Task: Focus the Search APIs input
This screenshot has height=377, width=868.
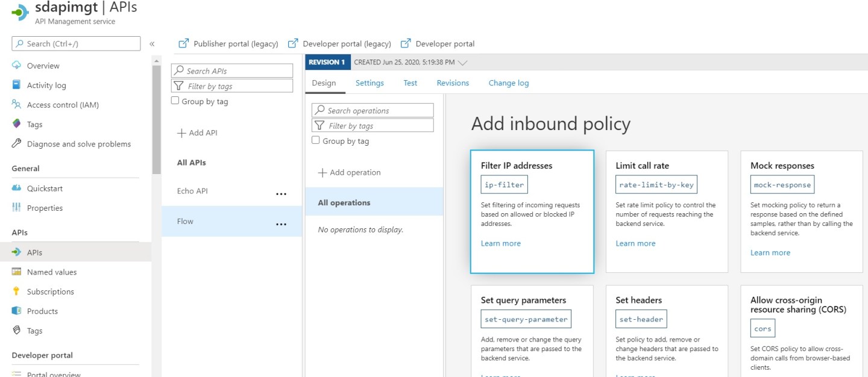Action: point(232,70)
